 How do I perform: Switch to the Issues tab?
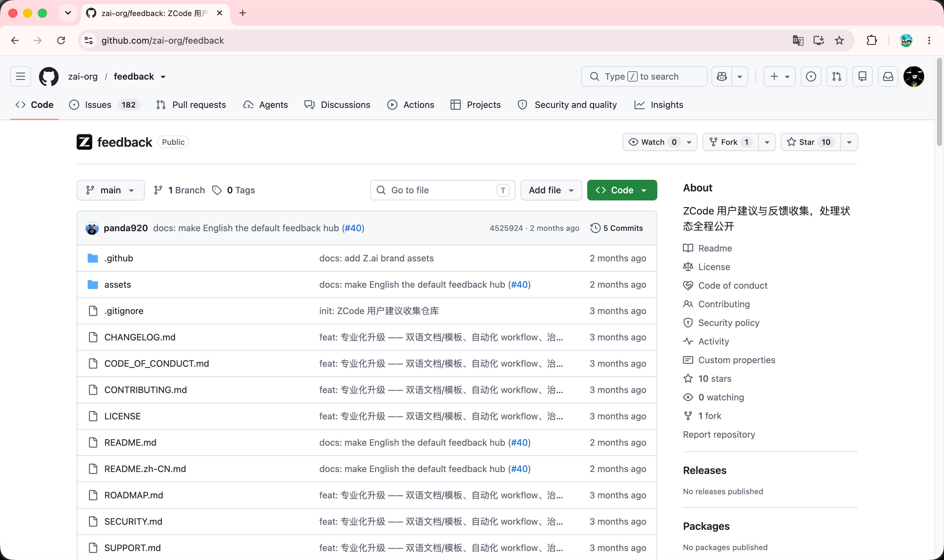click(x=104, y=105)
